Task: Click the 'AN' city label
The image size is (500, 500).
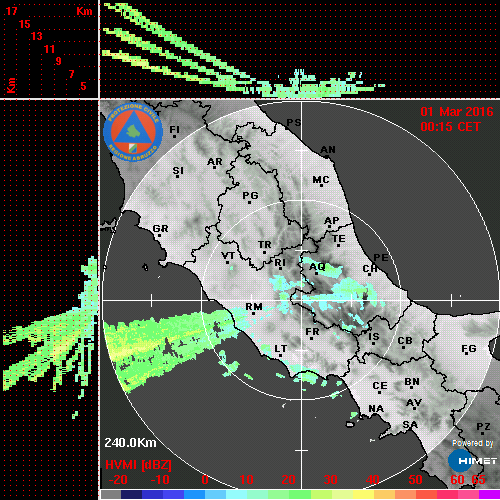Action: coord(328,150)
